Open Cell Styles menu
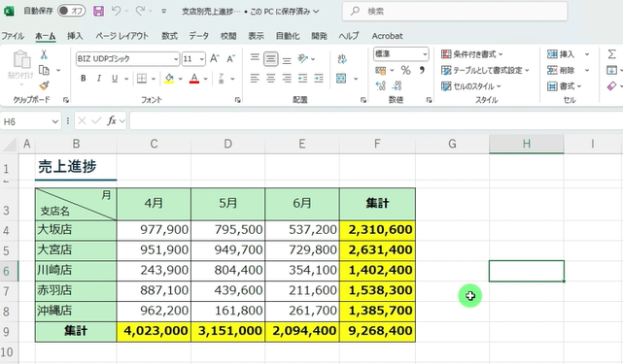The width and height of the screenshot is (623, 364). (x=471, y=86)
